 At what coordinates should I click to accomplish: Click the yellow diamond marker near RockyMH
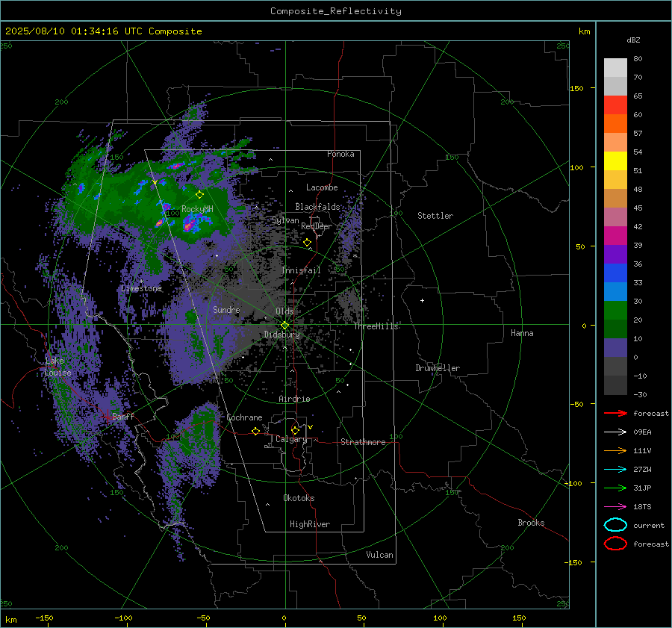(199, 195)
